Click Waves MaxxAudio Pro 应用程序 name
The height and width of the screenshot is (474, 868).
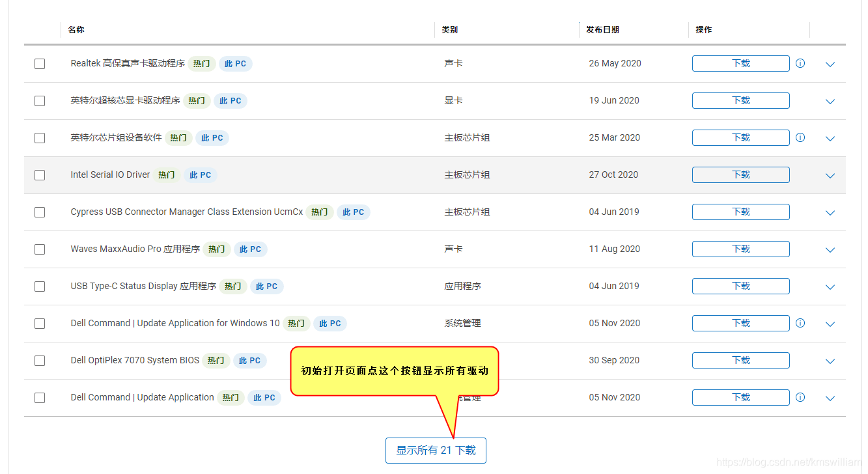135,249
